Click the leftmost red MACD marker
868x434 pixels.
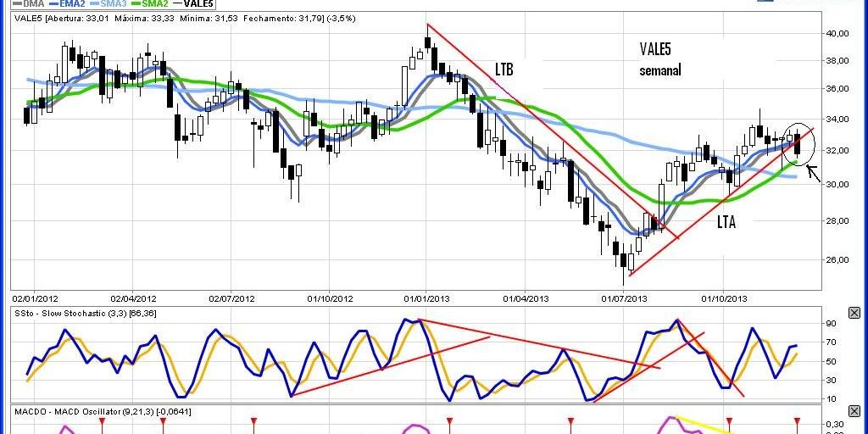(x=102, y=420)
